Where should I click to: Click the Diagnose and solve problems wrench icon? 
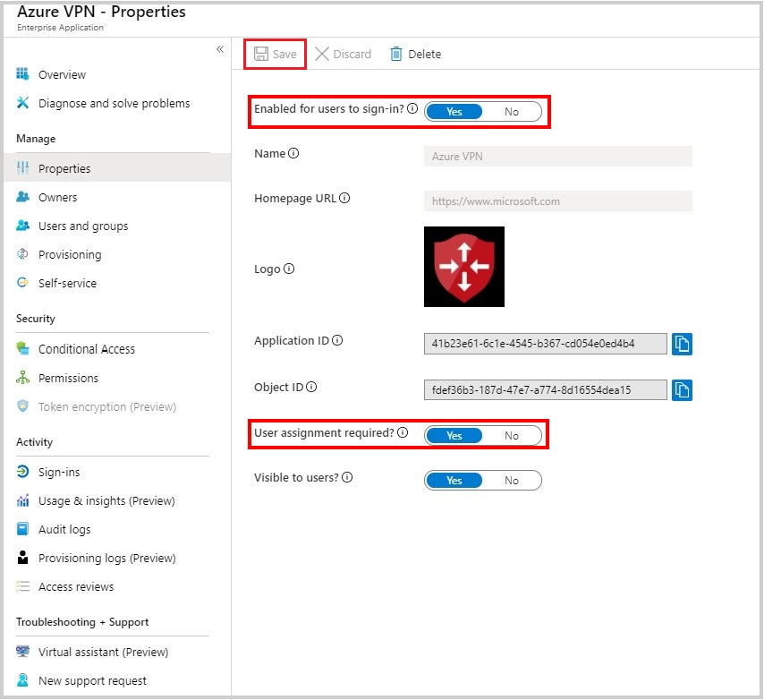point(22,102)
